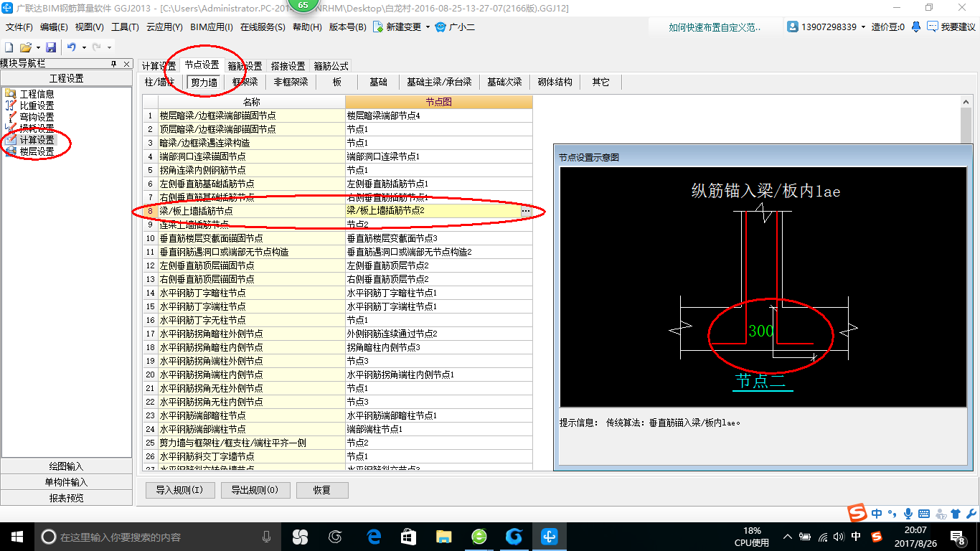This screenshot has height=551, width=980.
Task: Open the Redo history dropdown arrow
Action: (108, 47)
